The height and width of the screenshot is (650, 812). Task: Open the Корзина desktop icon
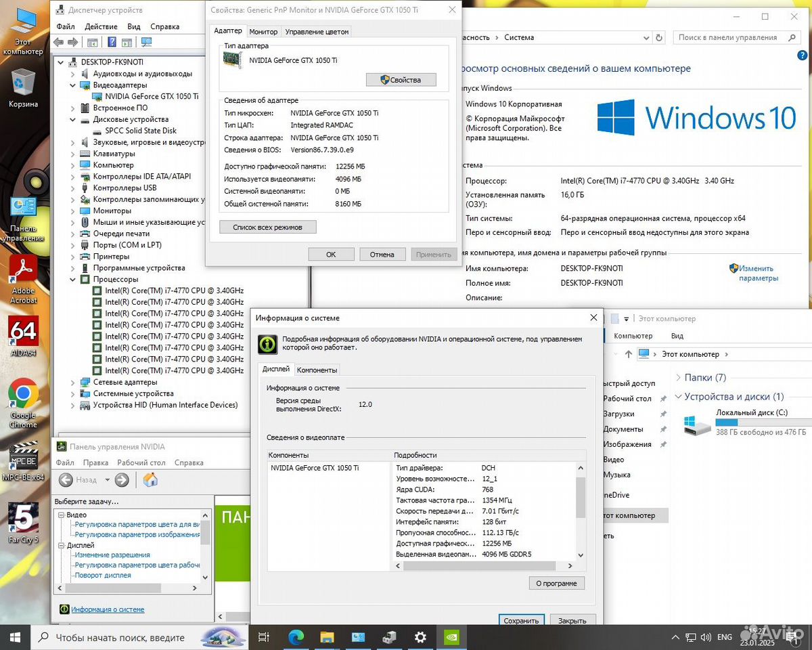(x=24, y=89)
